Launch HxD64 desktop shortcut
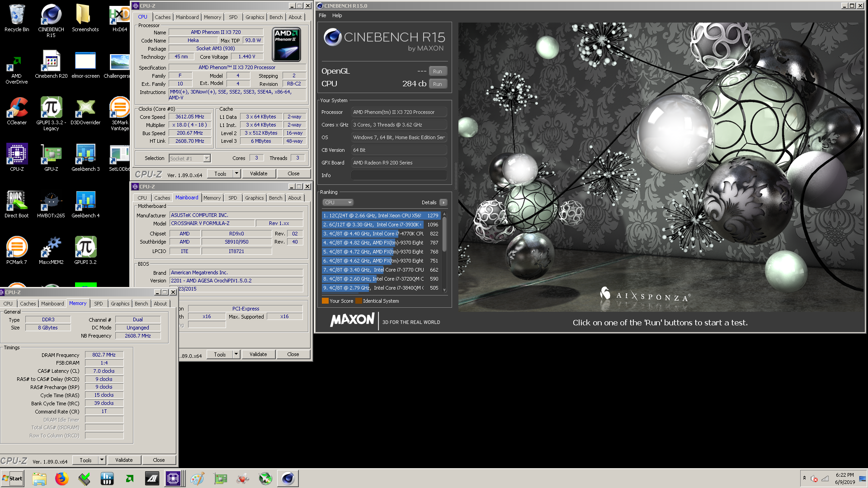 [x=119, y=18]
